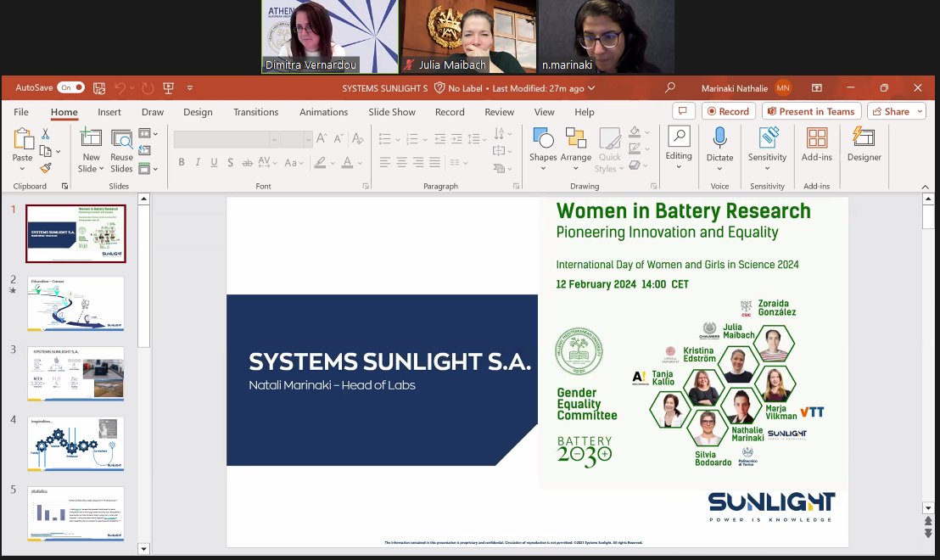
Task: Turn off the AutoSave switch
Action: pyautogui.click(x=70, y=87)
